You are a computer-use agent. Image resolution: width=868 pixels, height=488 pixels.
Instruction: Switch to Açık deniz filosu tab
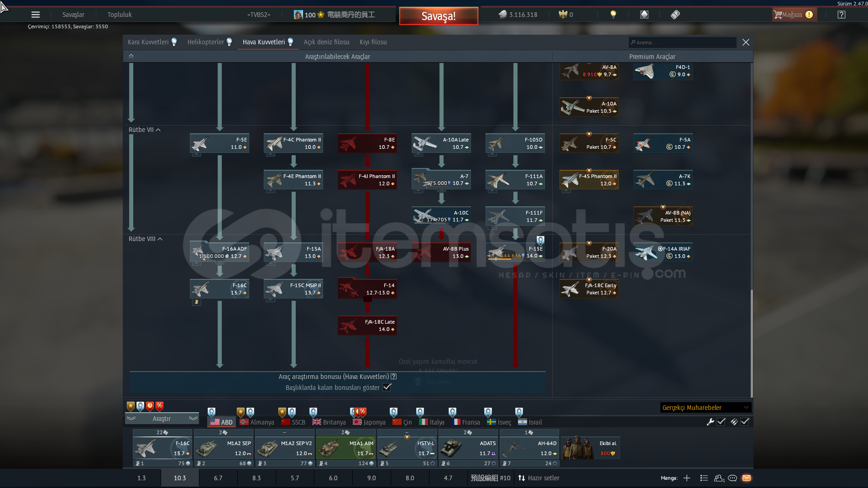click(327, 42)
